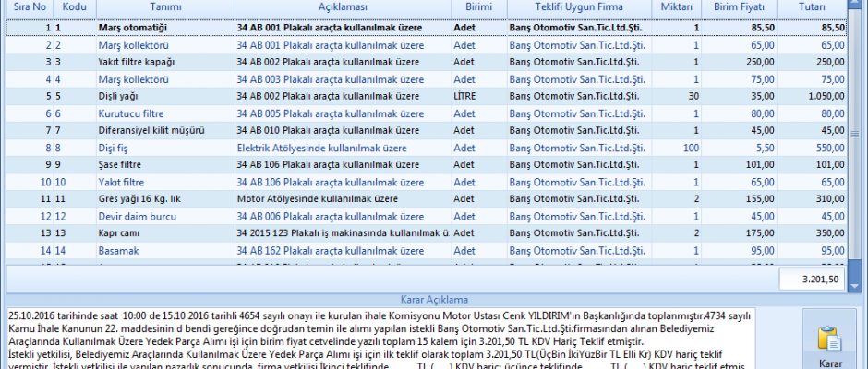This screenshot has height=369, width=868.
Task: Click the Birim Fiyatı column header
Action: 740,7
